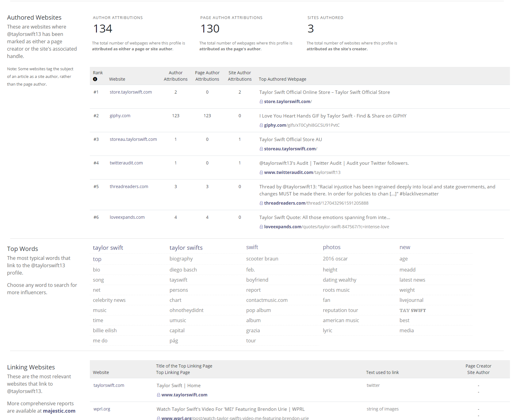Search top word 'photos'
Image resolution: width=513 pixels, height=420 pixels.
[x=331, y=247]
